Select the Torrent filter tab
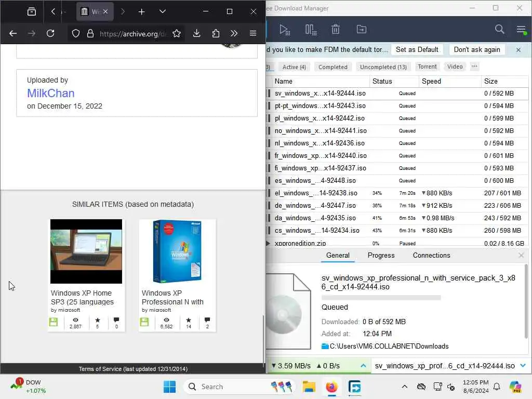532x399 pixels. click(x=427, y=66)
